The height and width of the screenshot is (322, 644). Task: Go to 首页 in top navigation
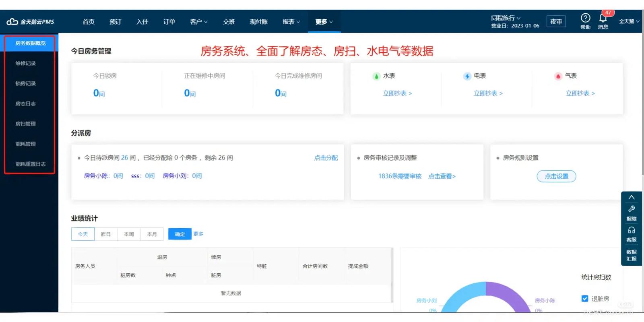coord(89,22)
